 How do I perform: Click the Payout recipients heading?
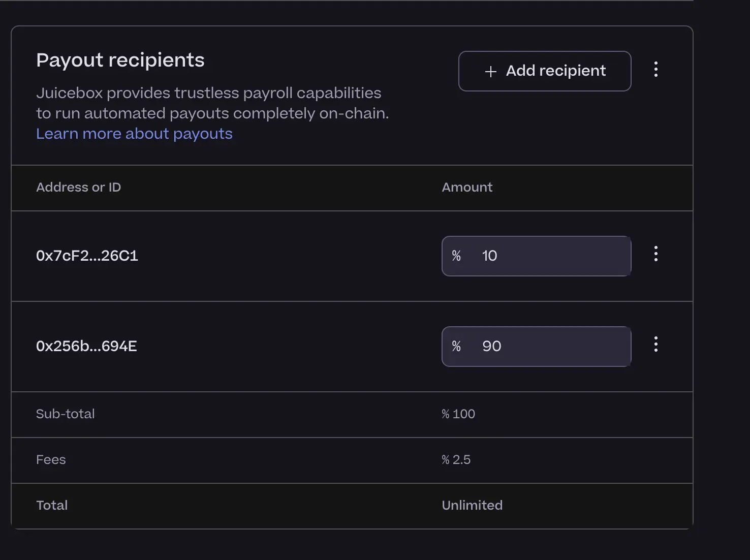coord(120,60)
